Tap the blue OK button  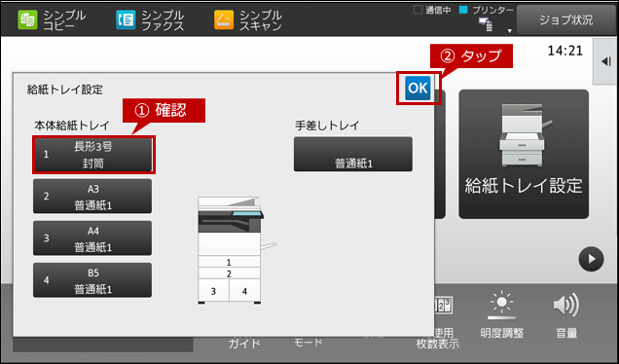(x=418, y=88)
